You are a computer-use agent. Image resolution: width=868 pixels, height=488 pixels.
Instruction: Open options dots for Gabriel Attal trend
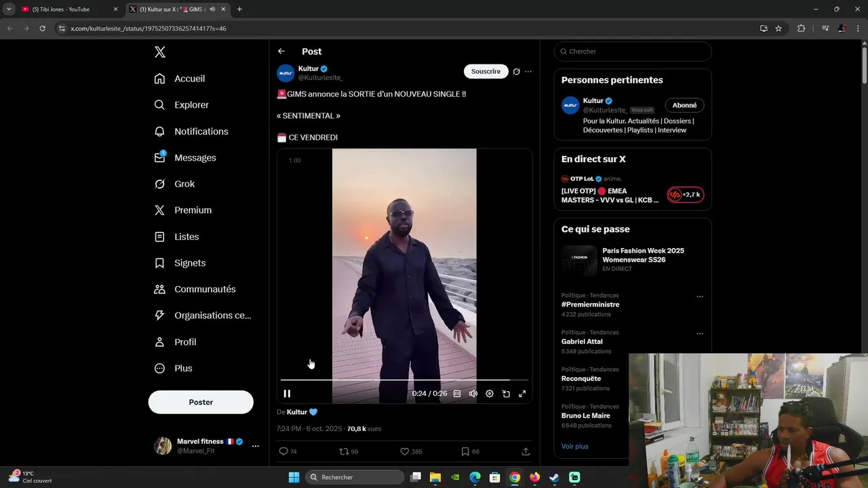tap(700, 333)
